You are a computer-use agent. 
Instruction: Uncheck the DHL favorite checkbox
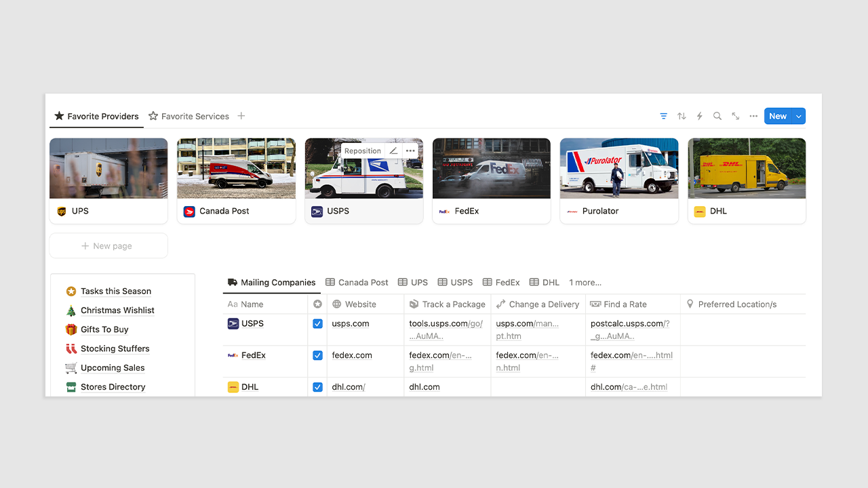pyautogui.click(x=317, y=387)
